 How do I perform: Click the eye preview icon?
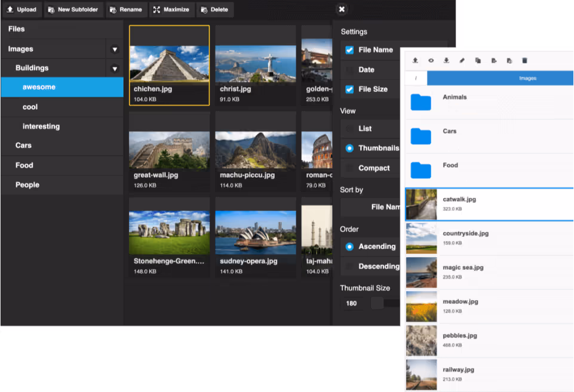click(431, 60)
